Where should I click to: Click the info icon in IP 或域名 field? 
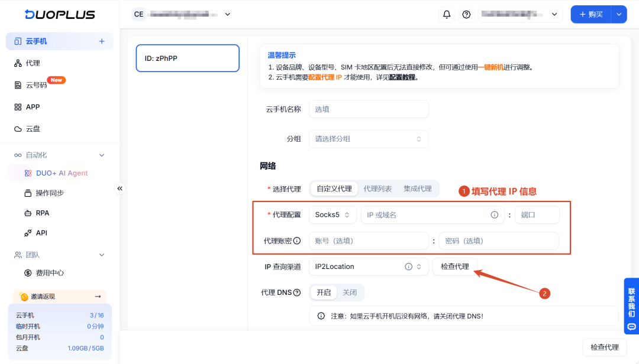click(494, 214)
